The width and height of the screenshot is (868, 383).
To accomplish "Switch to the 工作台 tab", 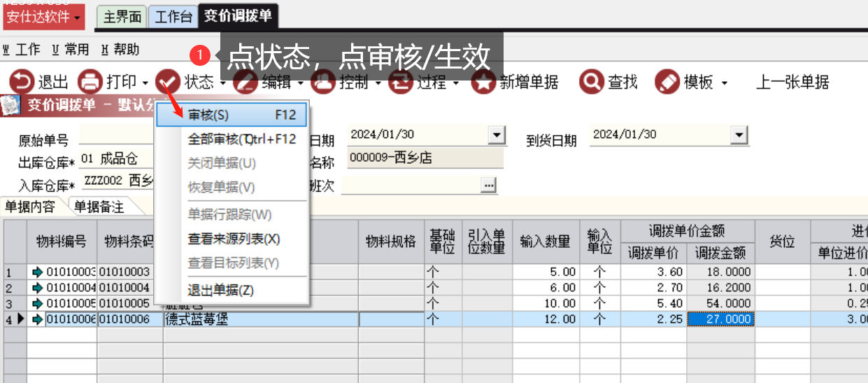I will click(173, 17).
